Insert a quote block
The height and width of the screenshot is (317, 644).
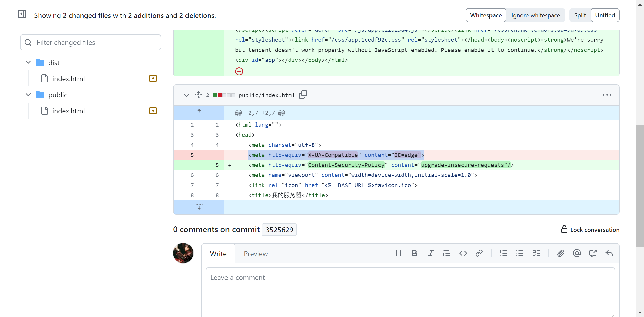(x=447, y=253)
